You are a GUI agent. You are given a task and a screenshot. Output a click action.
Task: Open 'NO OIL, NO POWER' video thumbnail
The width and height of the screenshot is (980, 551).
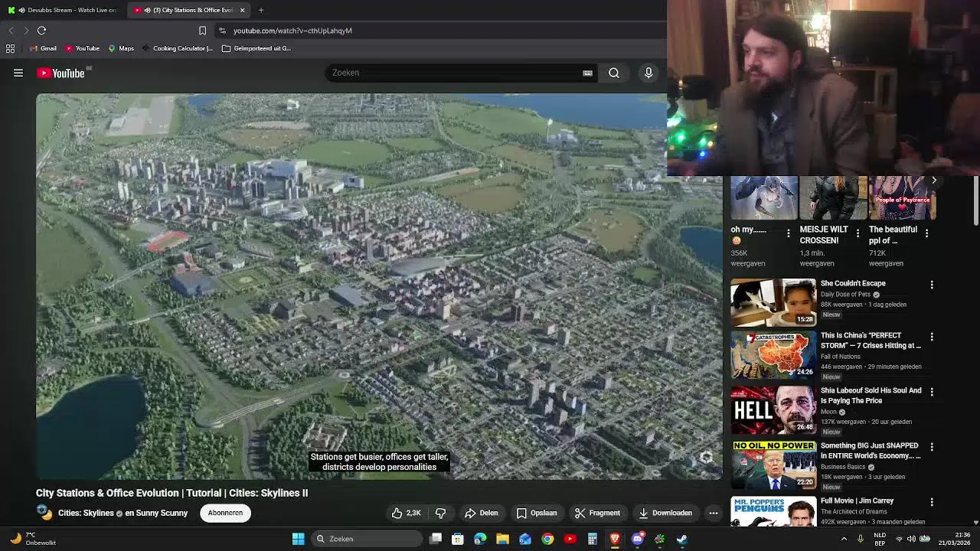[773, 465]
